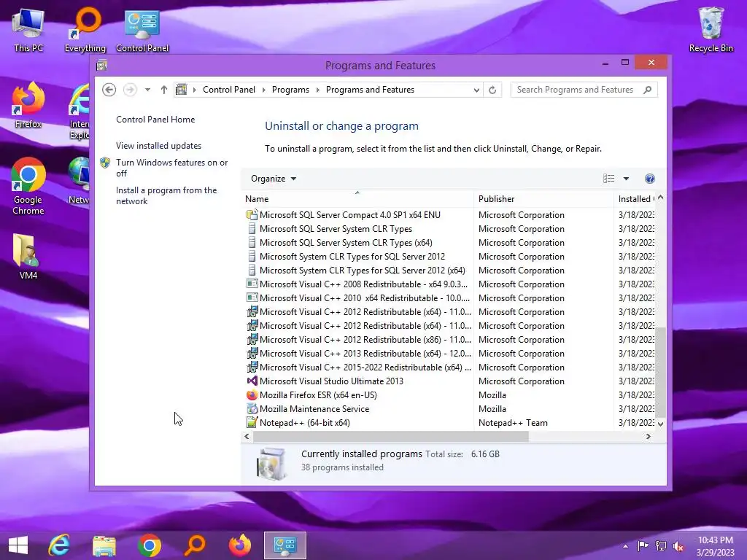Click the horizontal scrollbar left arrow
Image resolution: width=747 pixels, height=560 pixels.
(x=247, y=436)
